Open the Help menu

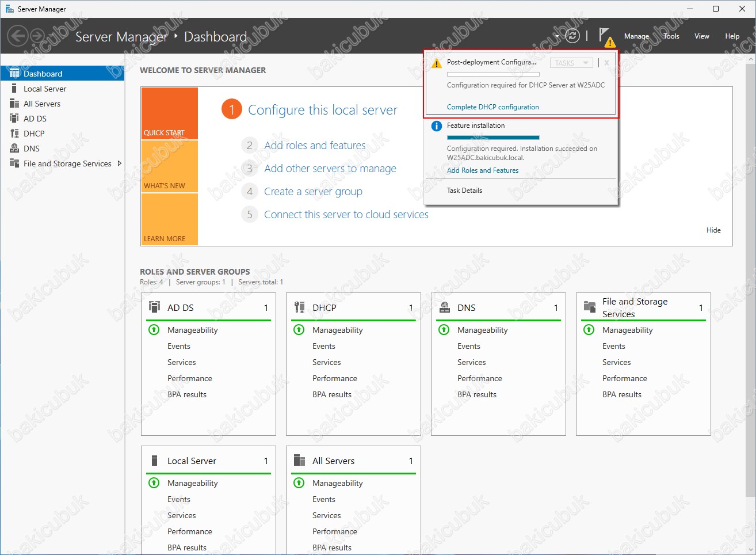click(732, 36)
